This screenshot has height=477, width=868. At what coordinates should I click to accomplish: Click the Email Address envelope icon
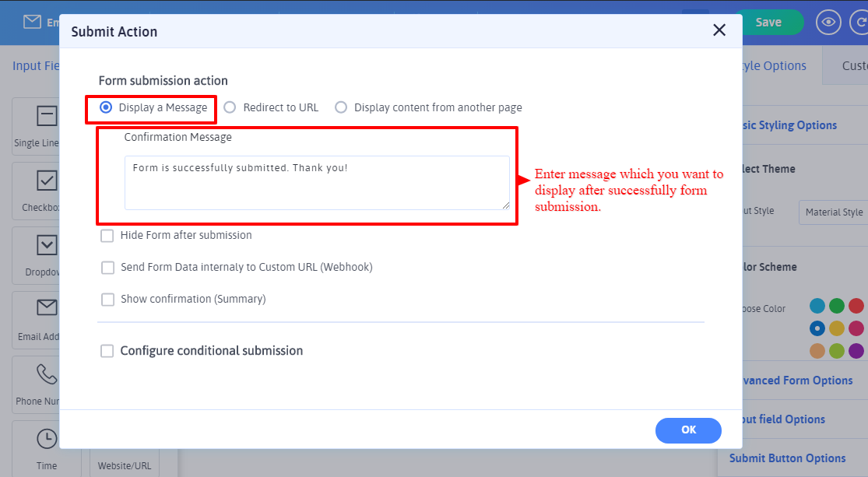pos(47,309)
